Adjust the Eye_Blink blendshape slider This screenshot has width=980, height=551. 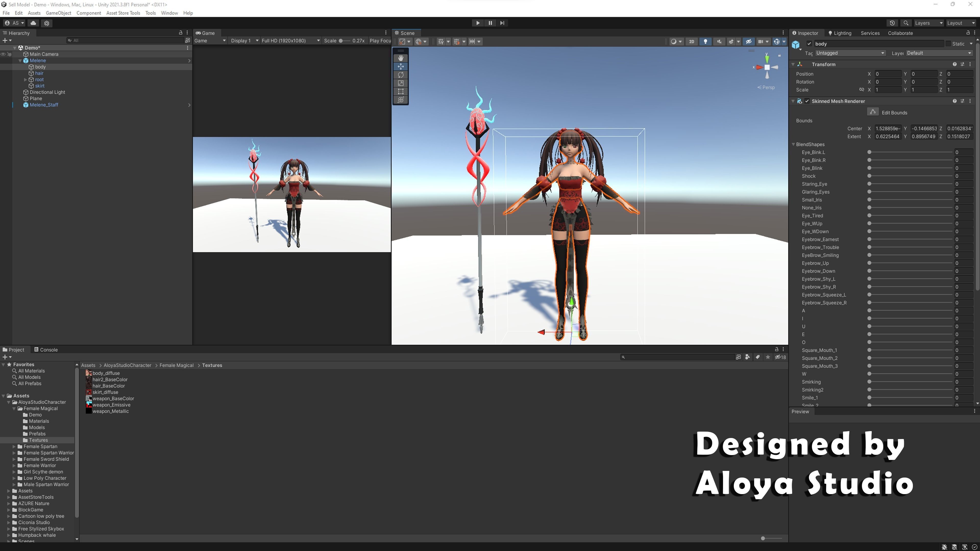pyautogui.click(x=911, y=168)
